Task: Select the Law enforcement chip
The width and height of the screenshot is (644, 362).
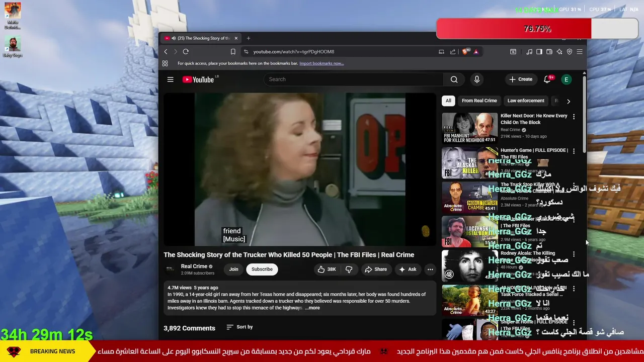Action: click(526, 101)
